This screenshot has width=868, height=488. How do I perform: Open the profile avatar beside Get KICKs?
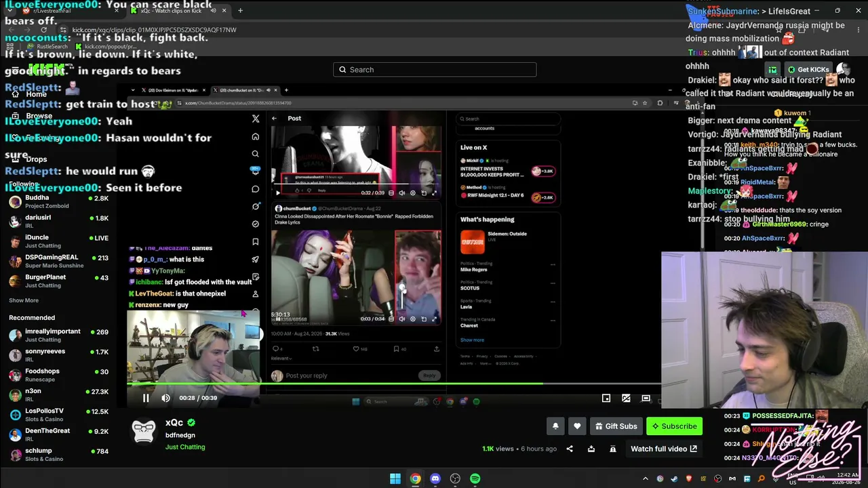[843, 69]
